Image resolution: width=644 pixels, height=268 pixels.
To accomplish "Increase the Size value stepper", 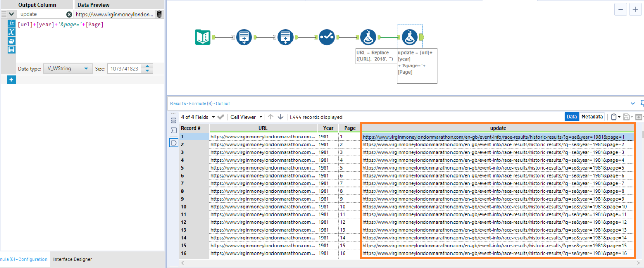I will coord(147,66).
